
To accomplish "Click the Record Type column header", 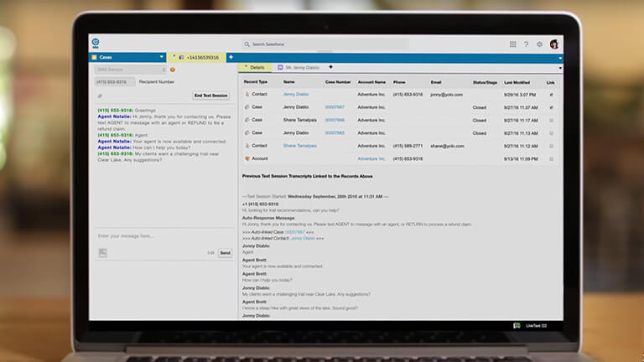I will tap(256, 82).
